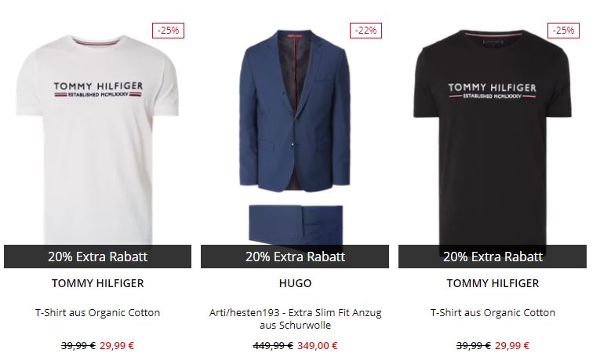
Task: Click the crossed-out 449,99 € original price
Action: (273, 346)
